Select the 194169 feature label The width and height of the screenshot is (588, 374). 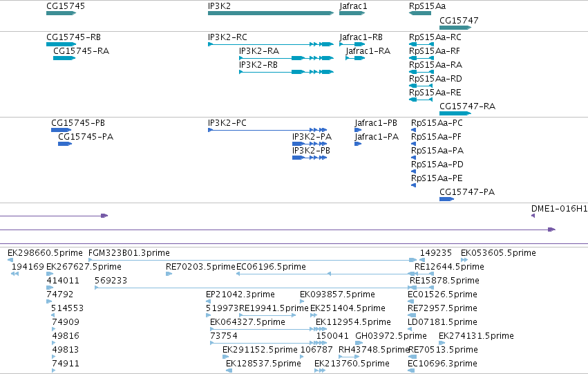coord(28,267)
